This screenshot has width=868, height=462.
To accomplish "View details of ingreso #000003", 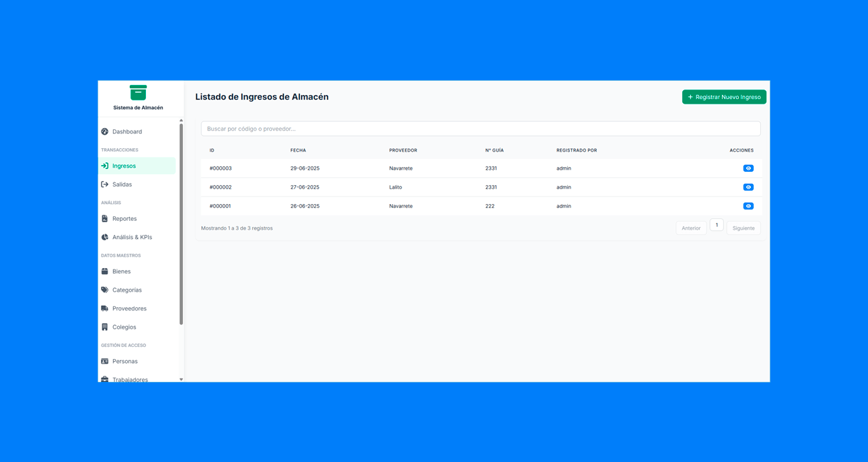I will pyautogui.click(x=748, y=168).
